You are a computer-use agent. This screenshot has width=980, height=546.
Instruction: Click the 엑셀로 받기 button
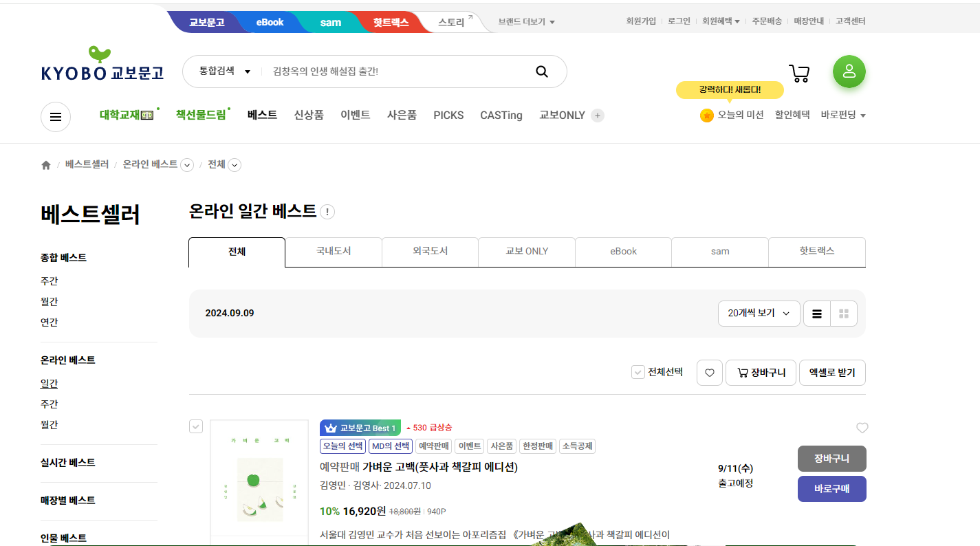pyautogui.click(x=832, y=373)
